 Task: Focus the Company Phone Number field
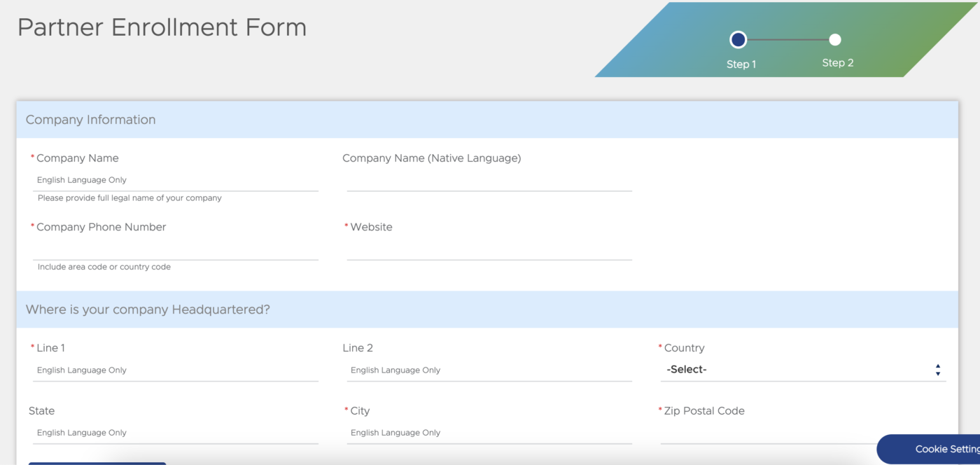click(175, 249)
